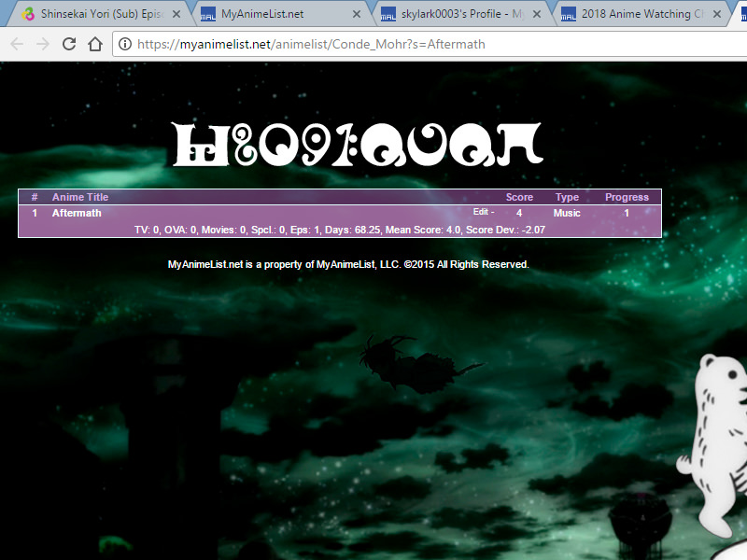Open the Aftermath anime entry
This screenshot has height=560, width=747.
point(77,213)
